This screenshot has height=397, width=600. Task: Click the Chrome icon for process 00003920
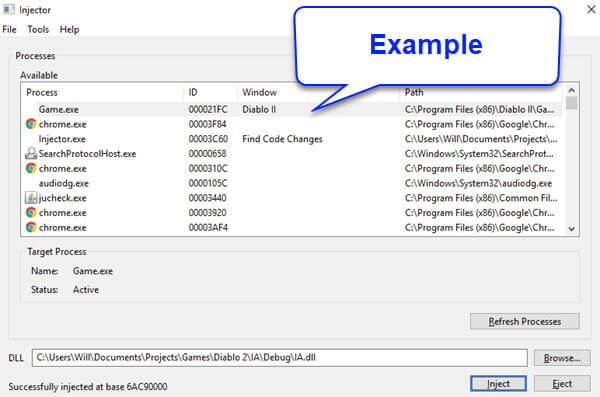pos(31,212)
